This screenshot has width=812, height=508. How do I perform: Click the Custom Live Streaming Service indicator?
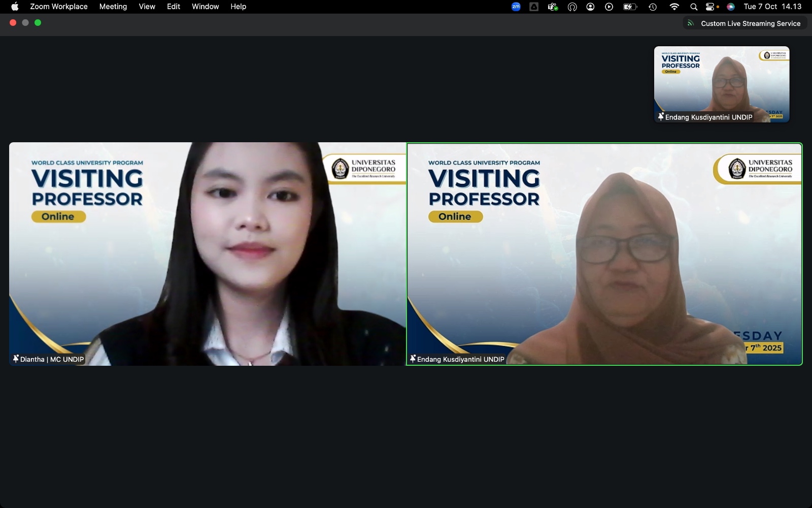click(x=745, y=23)
